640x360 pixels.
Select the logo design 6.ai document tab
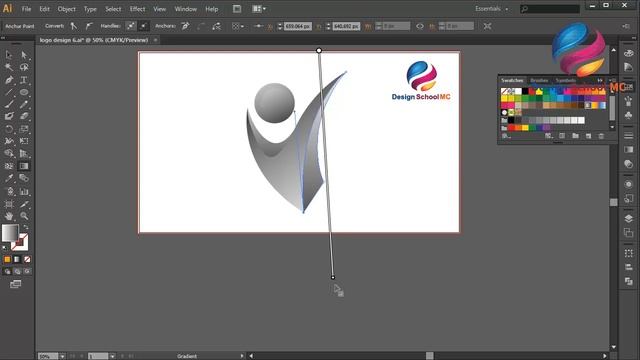(93, 40)
